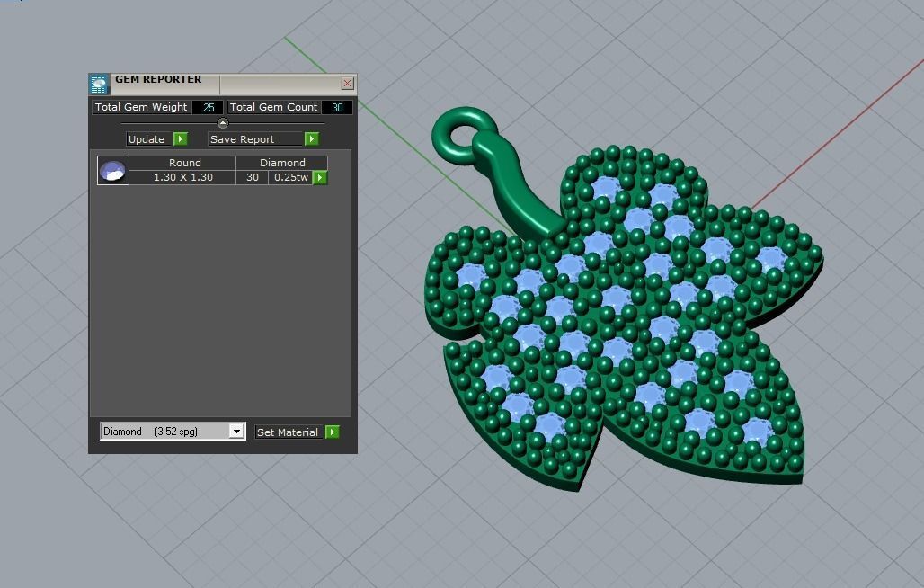Click the gem quantity cell showing 30

point(253,177)
